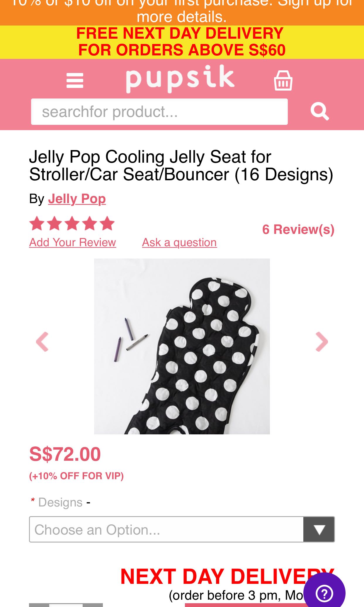The height and width of the screenshot is (607, 364).
Task: Expand Choose an Option selector
Action: pos(167,529)
